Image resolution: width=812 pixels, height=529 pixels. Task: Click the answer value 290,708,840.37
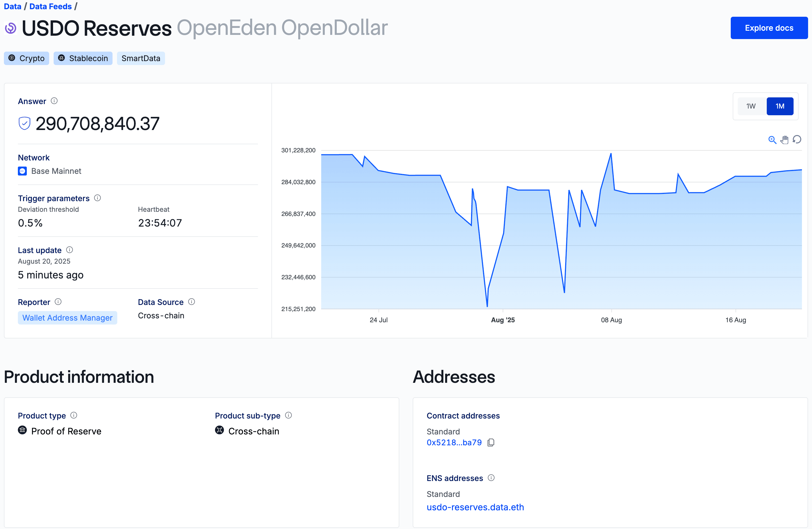97,123
